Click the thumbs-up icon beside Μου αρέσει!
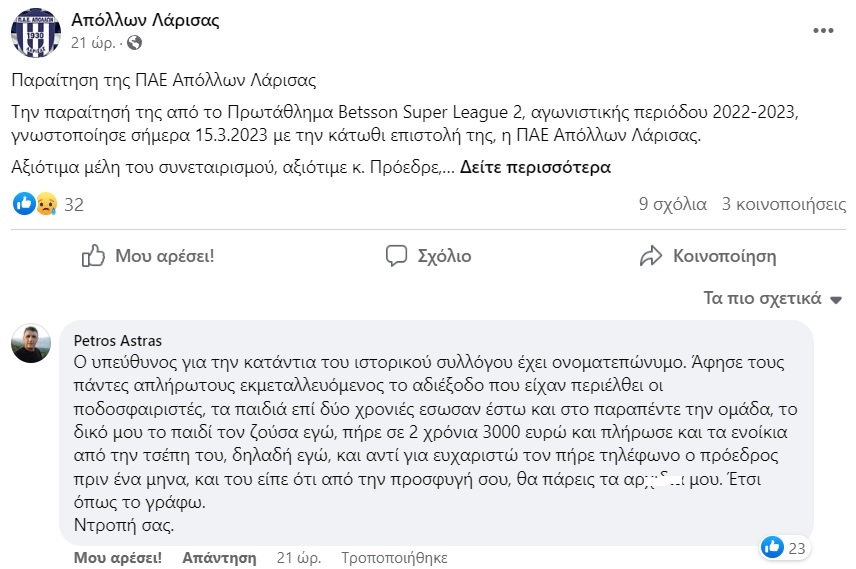This screenshot has width=856, height=569. click(93, 256)
